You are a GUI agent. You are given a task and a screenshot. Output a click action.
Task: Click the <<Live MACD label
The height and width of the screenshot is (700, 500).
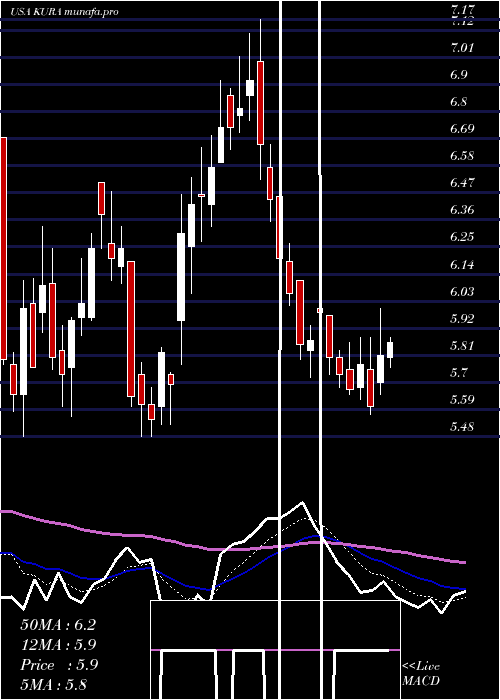click(x=421, y=674)
